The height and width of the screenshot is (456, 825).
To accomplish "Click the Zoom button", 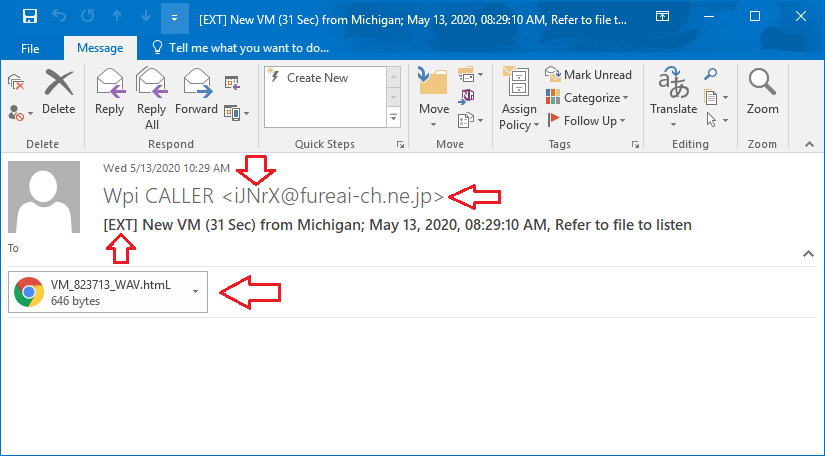I will coord(762,93).
